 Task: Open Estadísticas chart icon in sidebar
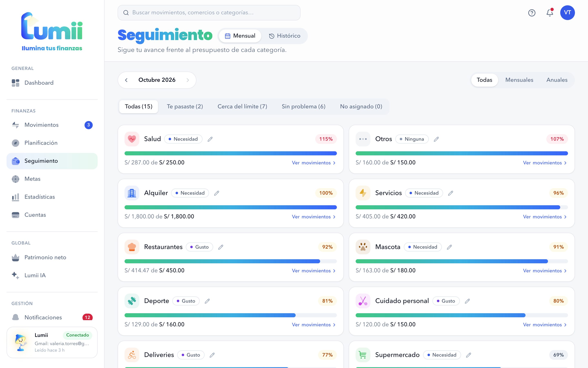[16, 197]
